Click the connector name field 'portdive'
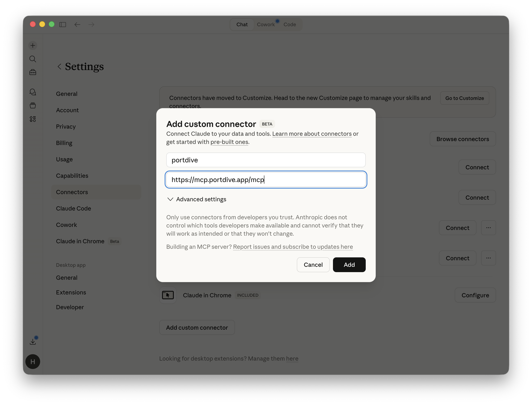Viewport: 532px width, 405px height. coord(266,160)
